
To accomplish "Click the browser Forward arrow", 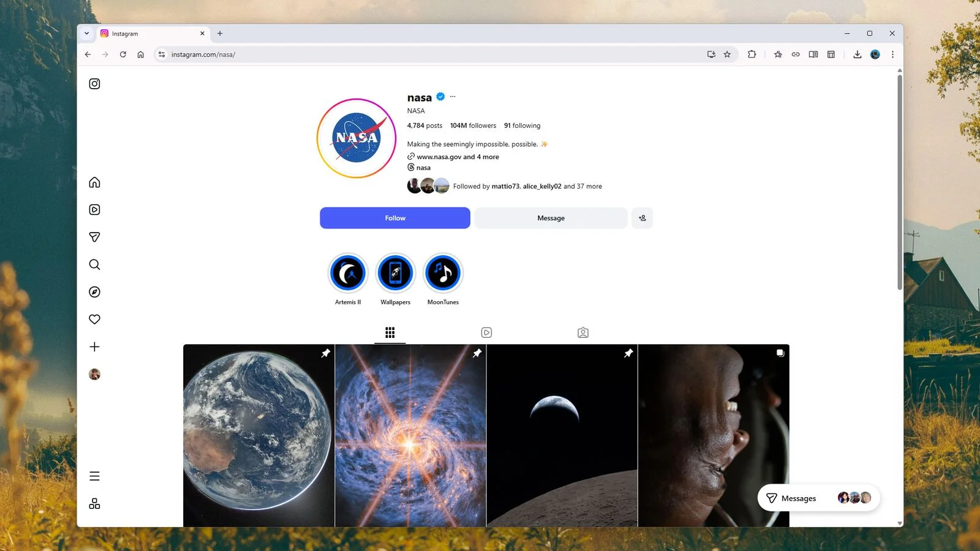I will point(105,54).
